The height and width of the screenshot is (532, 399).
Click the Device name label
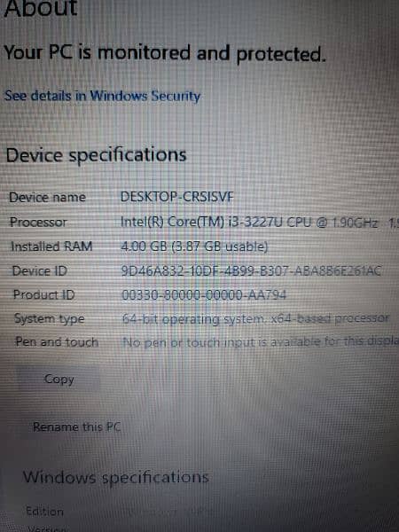click(x=47, y=198)
